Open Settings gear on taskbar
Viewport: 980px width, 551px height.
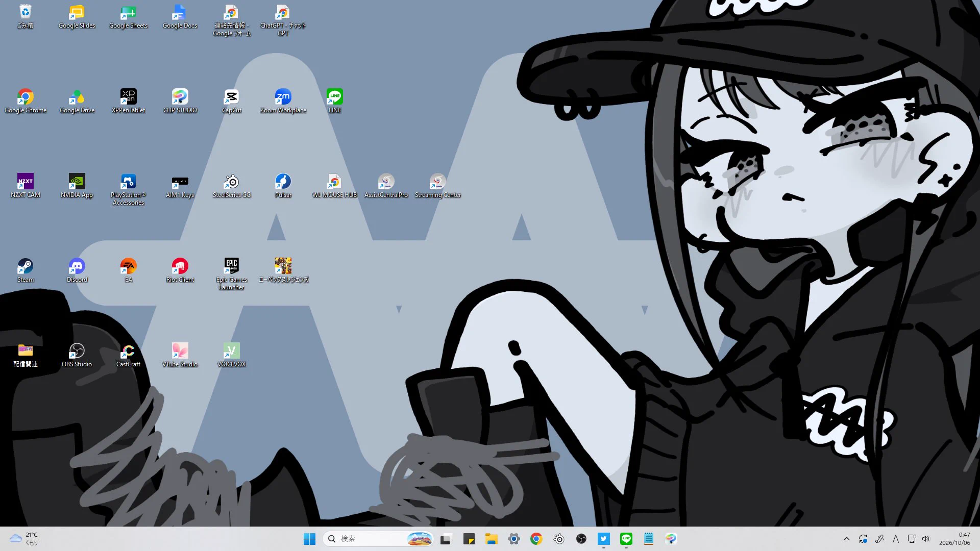(x=513, y=539)
